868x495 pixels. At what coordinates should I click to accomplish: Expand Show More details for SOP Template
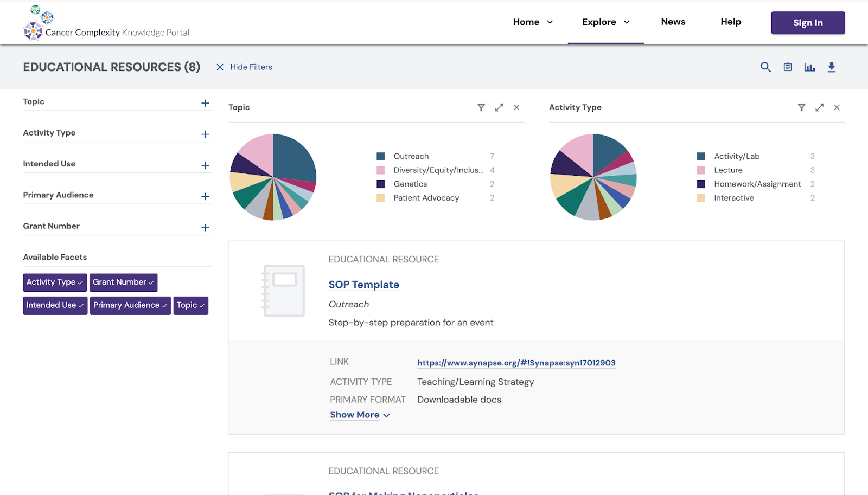click(360, 415)
